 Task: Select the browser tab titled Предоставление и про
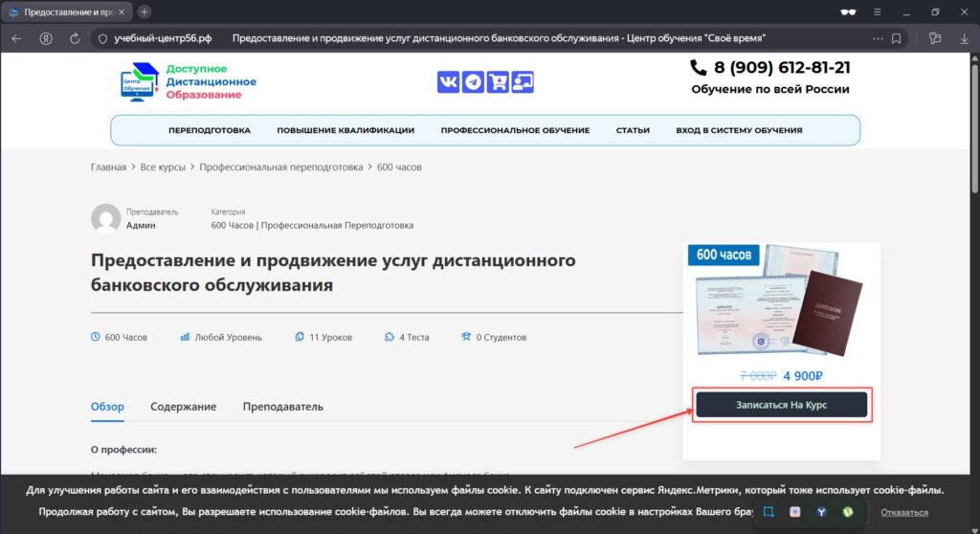pos(68,11)
